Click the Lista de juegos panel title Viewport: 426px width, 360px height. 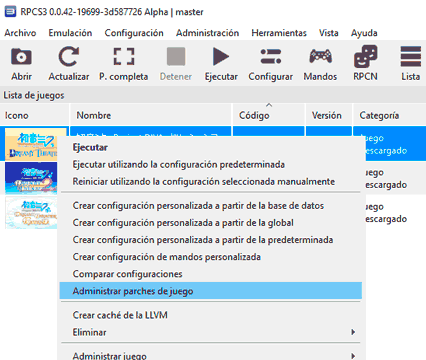pyautogui.click(x=34, y=95)
